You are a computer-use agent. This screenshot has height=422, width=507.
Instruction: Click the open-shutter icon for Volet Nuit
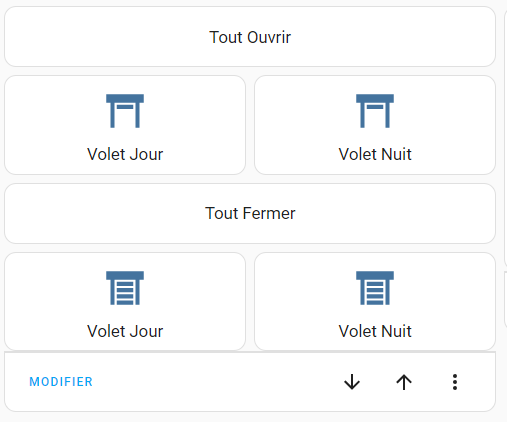[x=375, y=111]
